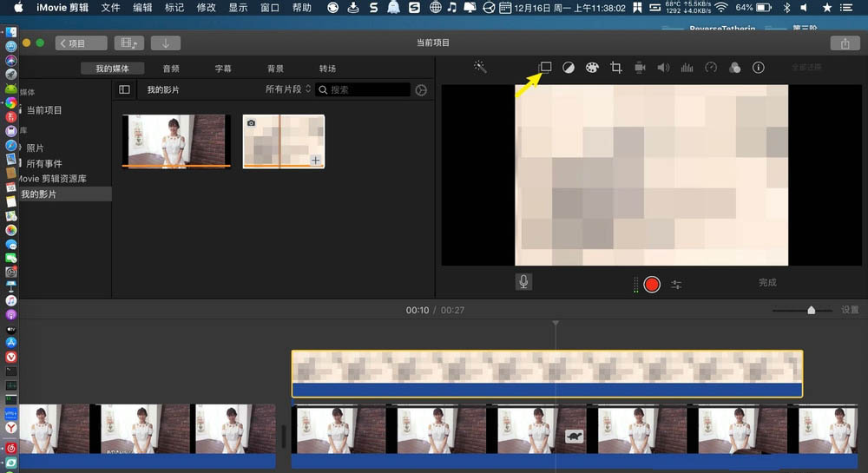Open the 文件 menu

coord(110,8)
